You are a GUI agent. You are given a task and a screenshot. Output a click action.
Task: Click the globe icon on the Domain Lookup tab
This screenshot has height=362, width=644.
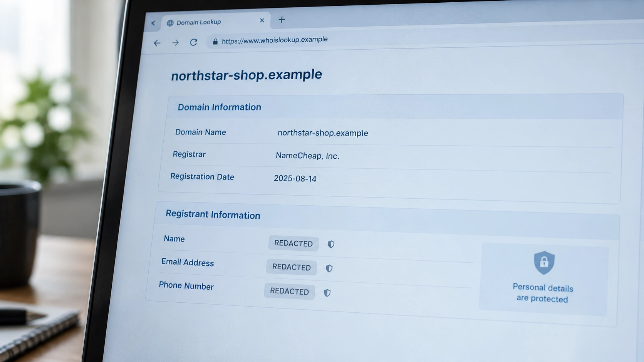click(170, 23)
